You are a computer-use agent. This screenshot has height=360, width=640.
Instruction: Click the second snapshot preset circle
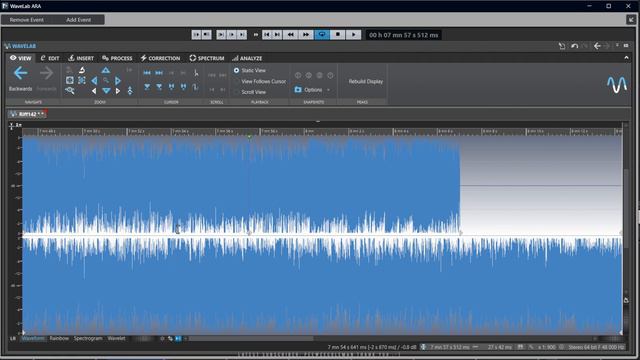point(309,76)
